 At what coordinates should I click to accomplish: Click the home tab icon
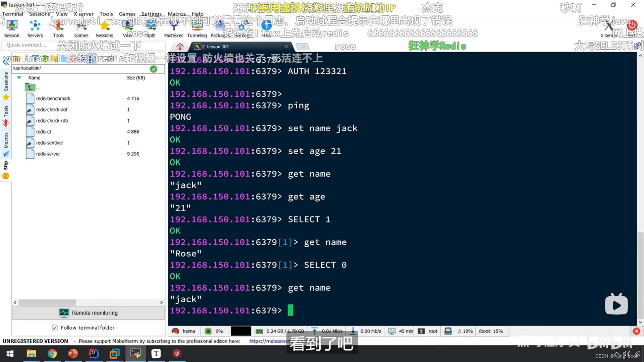(180, 46)
